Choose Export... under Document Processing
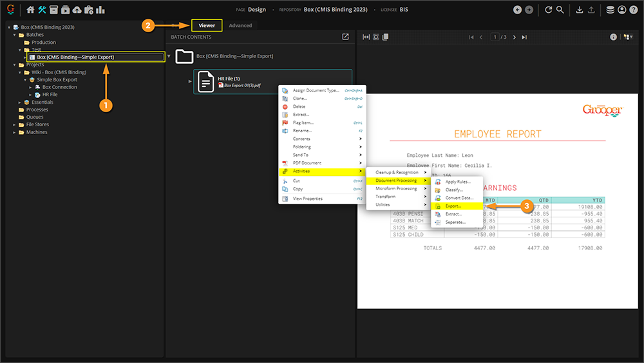This screenshot has width=644, height=363. tap(457, 206)
